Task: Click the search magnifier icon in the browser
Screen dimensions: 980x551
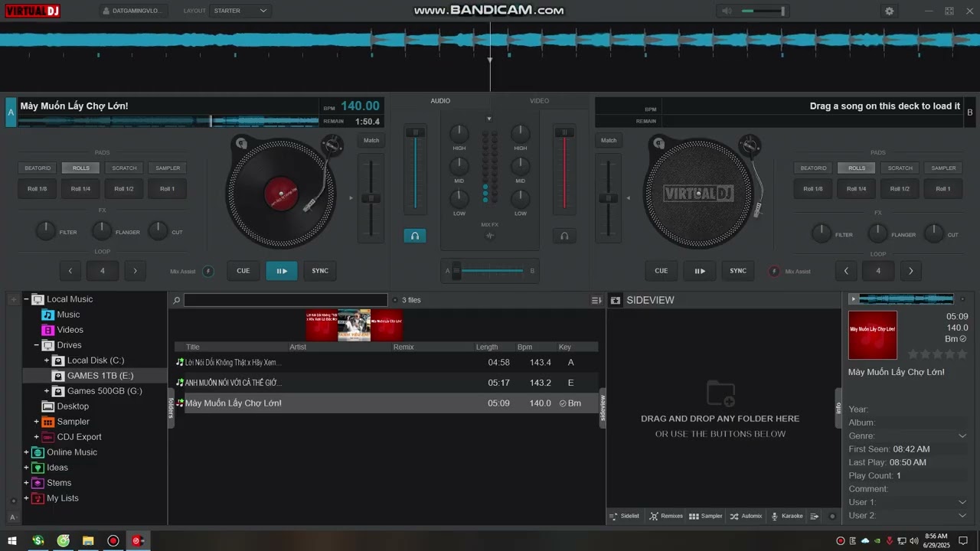Action: click(176, 301)
